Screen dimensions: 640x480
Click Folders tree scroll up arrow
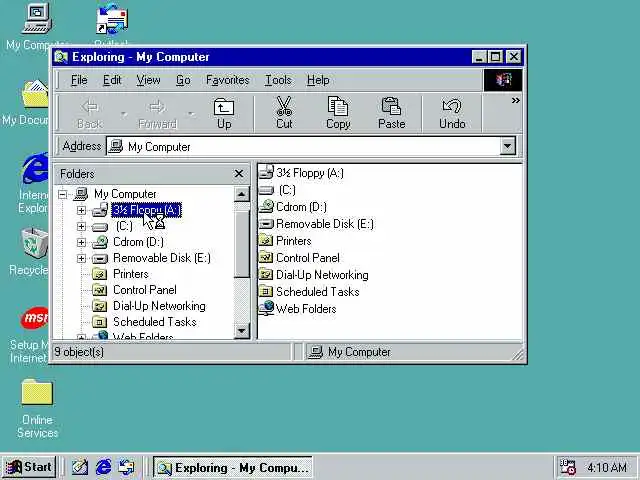click(x=242, y=194)
